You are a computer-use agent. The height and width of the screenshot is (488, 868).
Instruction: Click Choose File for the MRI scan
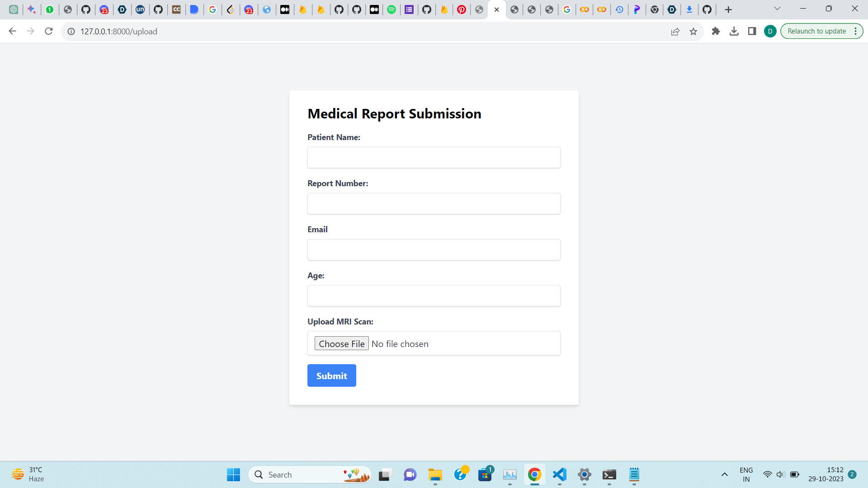341,343
